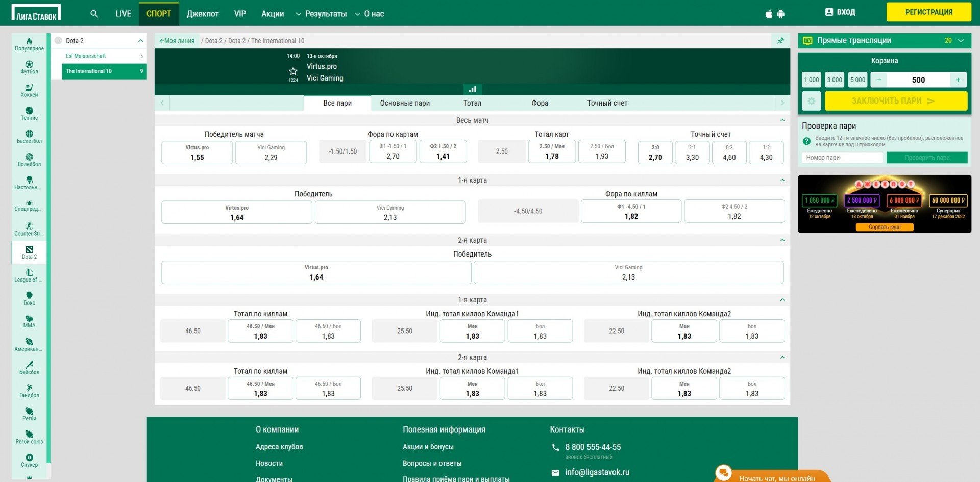Image resolution: width=980 pixels, height=482 pixels.
Task: Click ЗАКЛЮЧИТЬ ПАРИ button
Action: pos(896,101)
